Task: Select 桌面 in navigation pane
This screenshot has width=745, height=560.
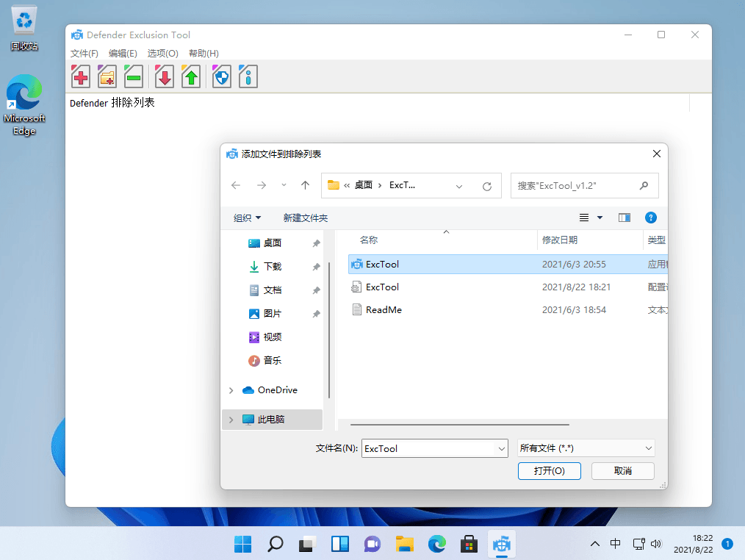Action: click(x=273, y=243)
